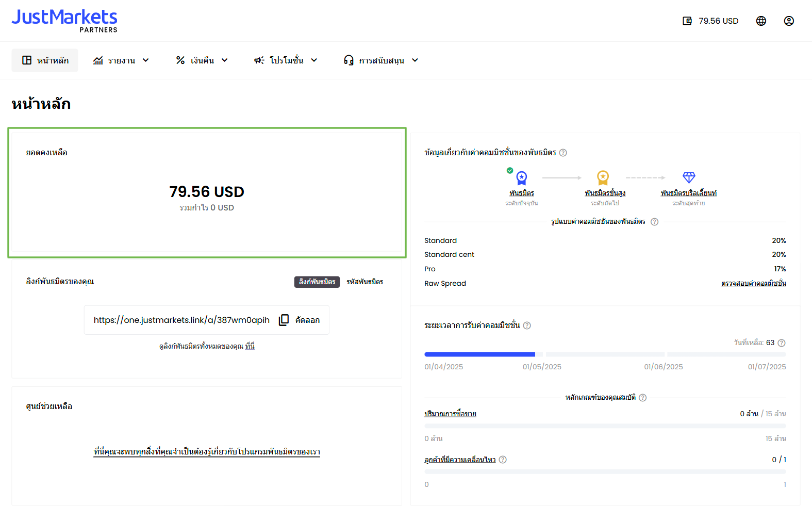Open the language globe icon
This screenshot has height=522, width=812.
pyautogui.click(x=761, y=21)
